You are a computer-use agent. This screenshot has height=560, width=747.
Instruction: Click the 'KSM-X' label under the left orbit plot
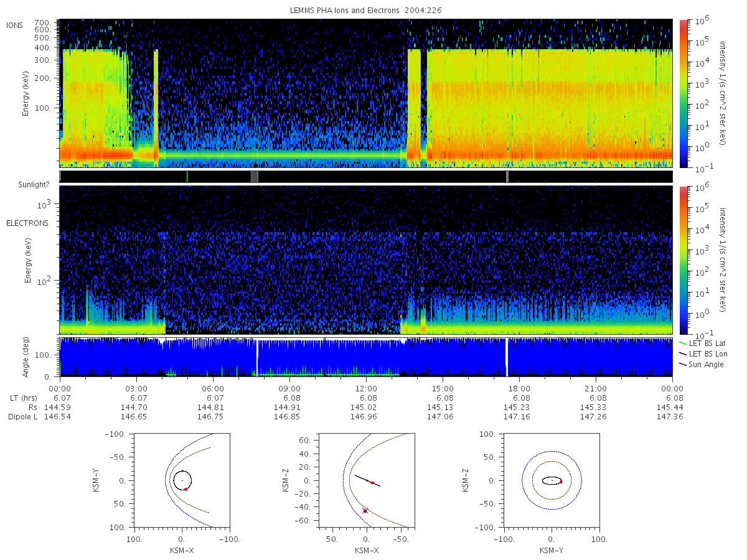182,551
